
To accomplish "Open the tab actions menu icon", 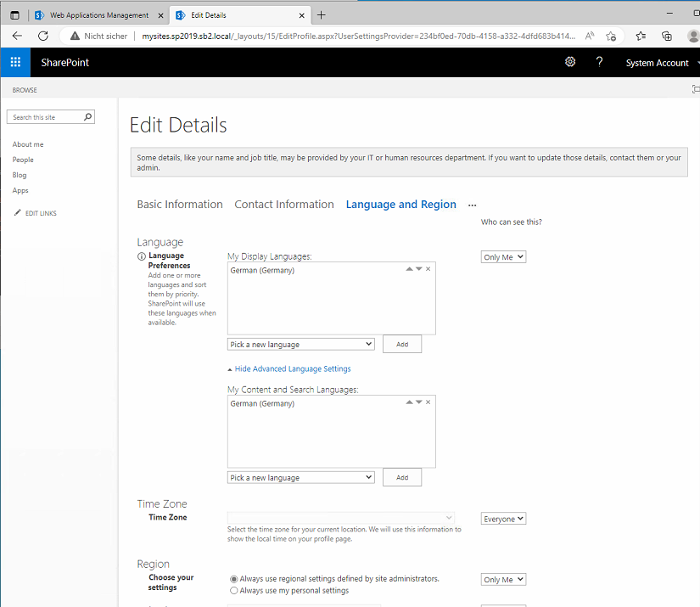I will (14, 15).
